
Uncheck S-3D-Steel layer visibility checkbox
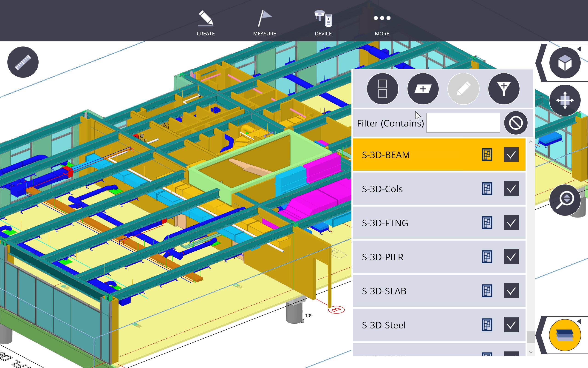pyautogui.click(x=511, y=325)
